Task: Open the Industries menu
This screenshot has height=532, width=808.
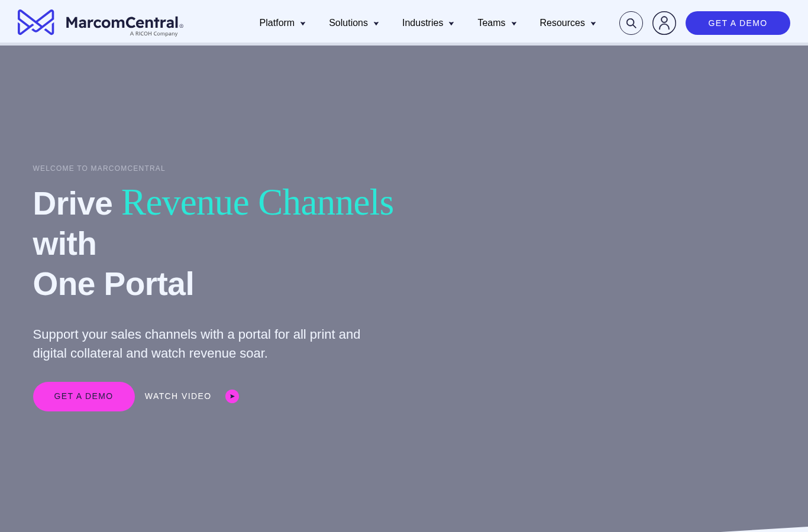Action: pos(422,23)
